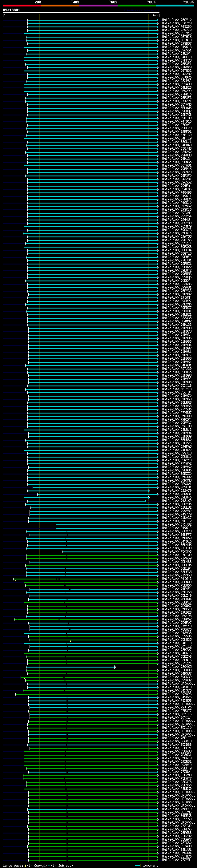Click the UniRef100_Q8W531 hit label

pyautogui.click(x=177, y=494)
